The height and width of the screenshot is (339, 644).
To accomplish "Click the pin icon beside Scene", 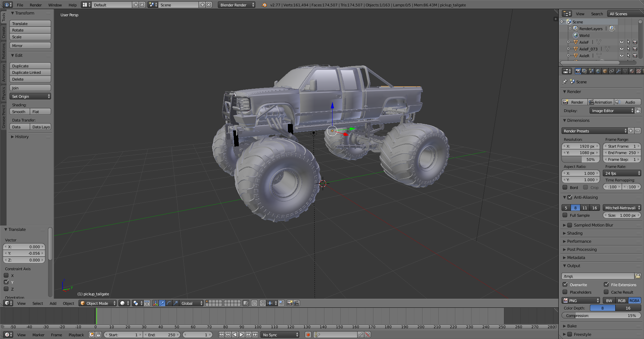I will (x=565, y=82).
